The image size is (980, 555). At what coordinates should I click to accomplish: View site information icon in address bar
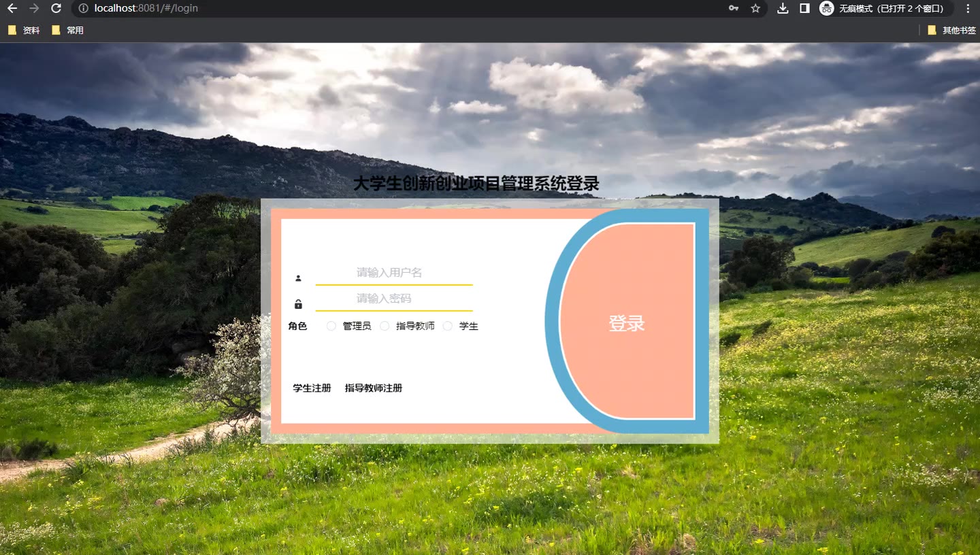(83, 8)
